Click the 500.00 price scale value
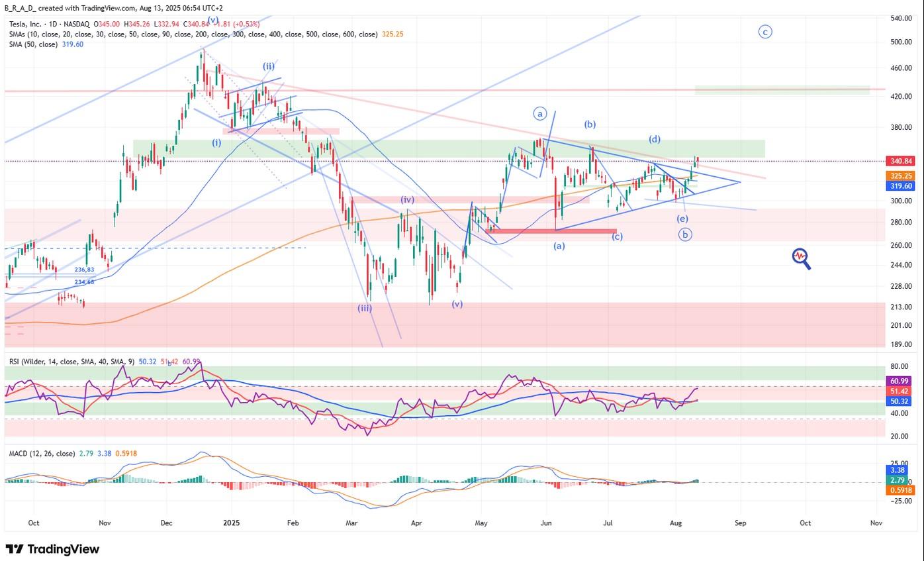This screenshot has height=561, width=924. 901,42
